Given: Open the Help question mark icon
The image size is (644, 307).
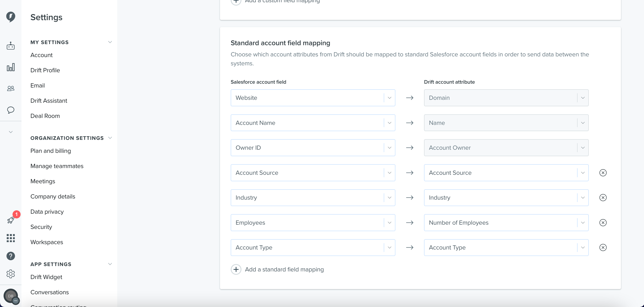Looking at the screenshot, I should click(x=11, y=256).
